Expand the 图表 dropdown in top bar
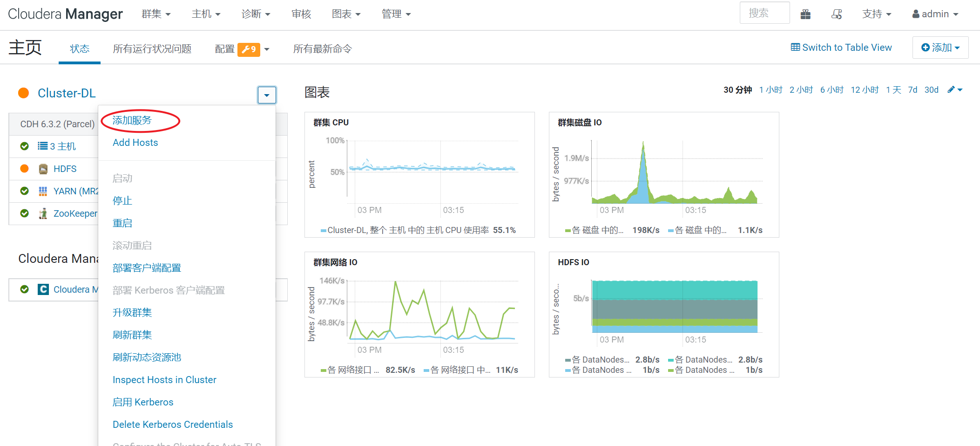Viewport: 980px width, 446px height. [x=346, y=14]
